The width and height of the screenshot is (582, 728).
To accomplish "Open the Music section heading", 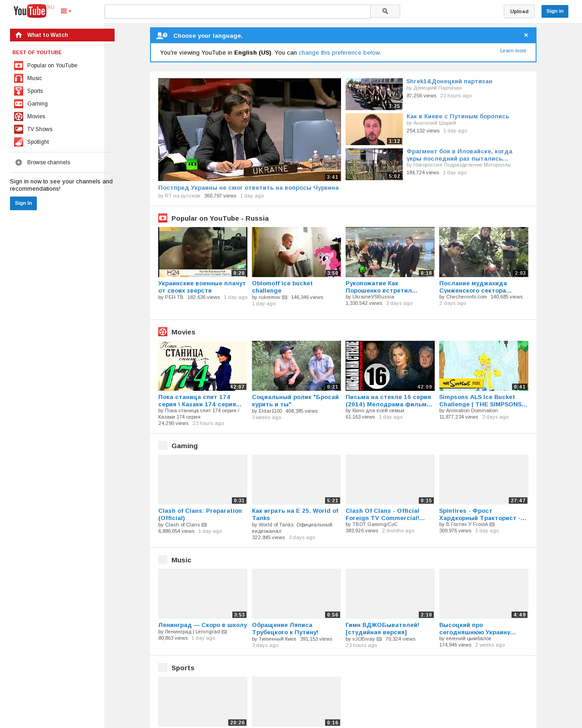I will click(181, 560).
